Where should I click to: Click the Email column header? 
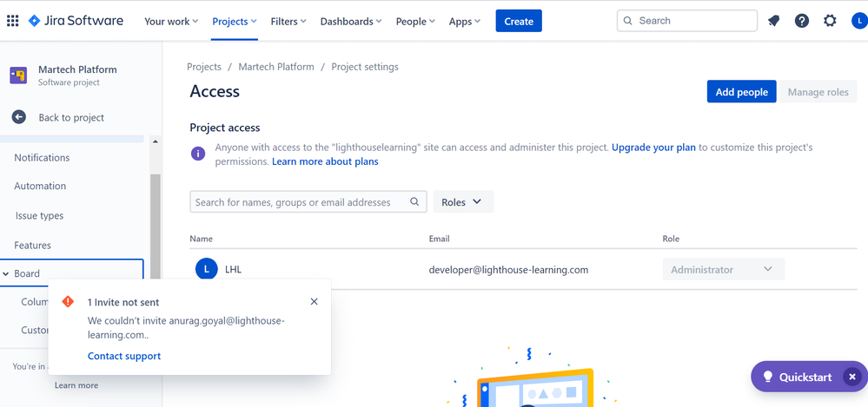point(439,239)
